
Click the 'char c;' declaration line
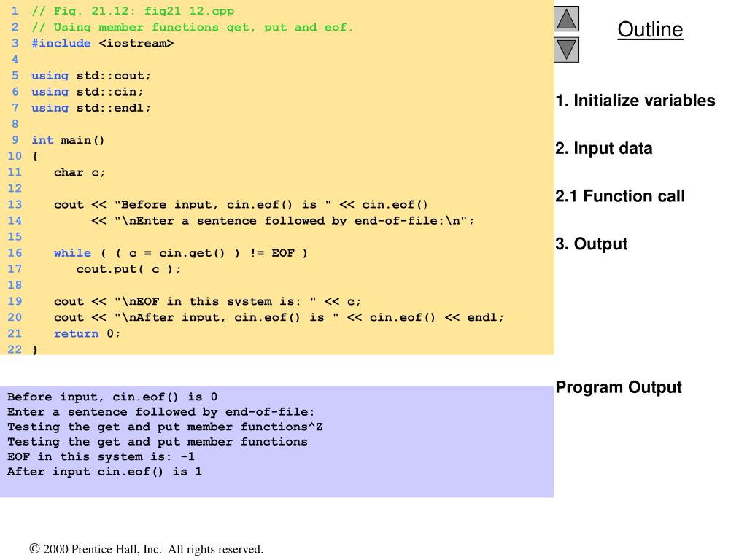pyautogui.click(x=79, y=172)
